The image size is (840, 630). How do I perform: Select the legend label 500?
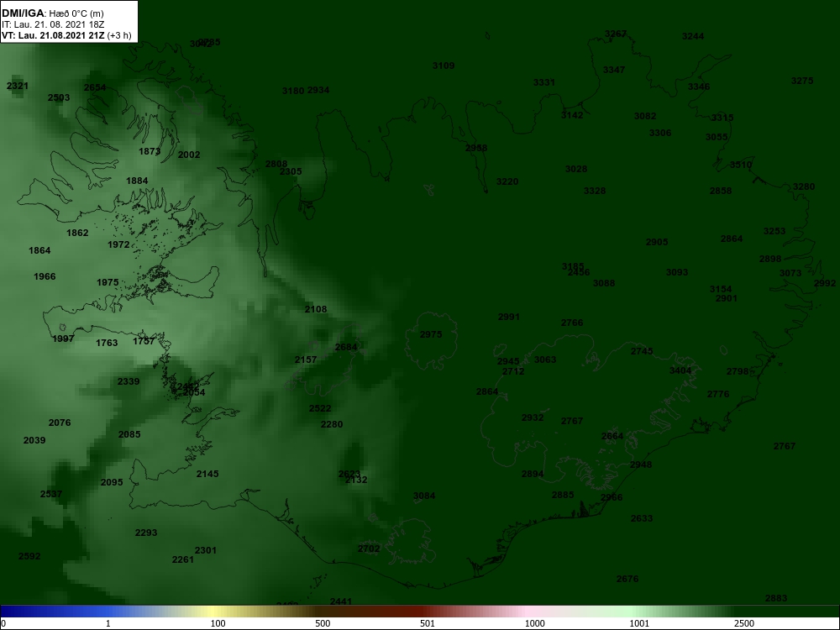point(323,623)
